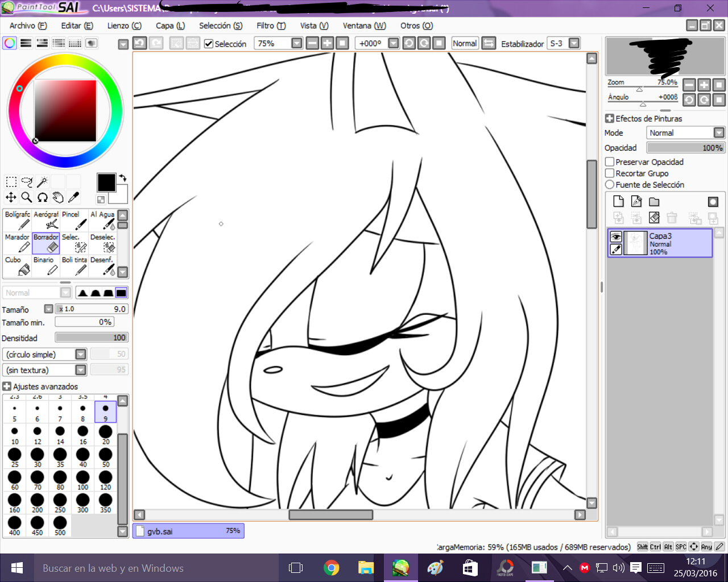728x582 pixels.
Task: Select the 20 brush size preset
Action: [x=105, y=435]
